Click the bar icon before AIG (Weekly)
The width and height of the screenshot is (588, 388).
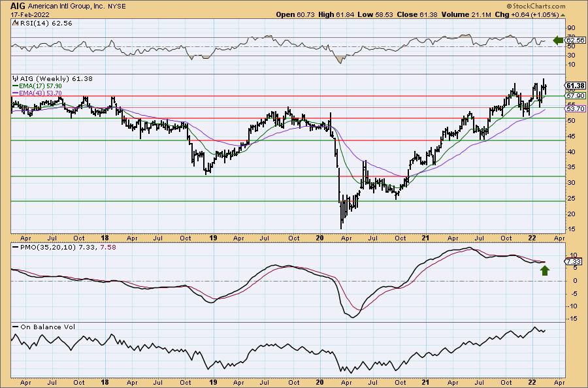pyautogui.click(x=16, y=79)
